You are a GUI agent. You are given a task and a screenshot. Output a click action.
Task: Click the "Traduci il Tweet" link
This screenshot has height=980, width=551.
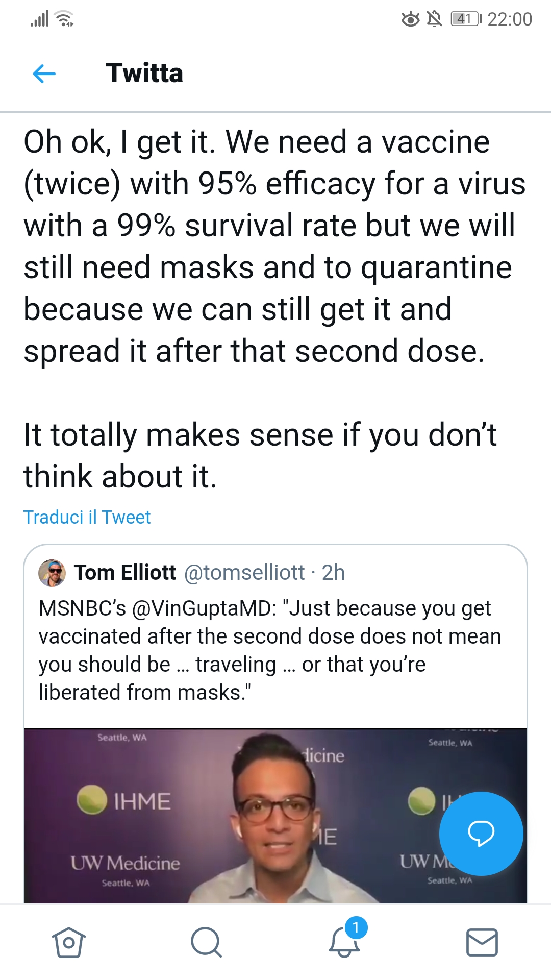(x=87, y=517)
